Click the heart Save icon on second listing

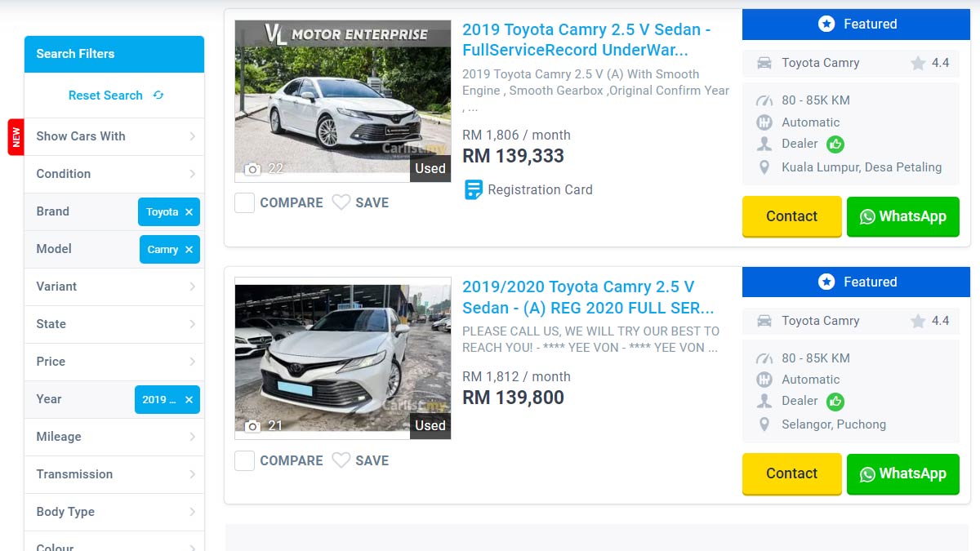tap(341, 460)
